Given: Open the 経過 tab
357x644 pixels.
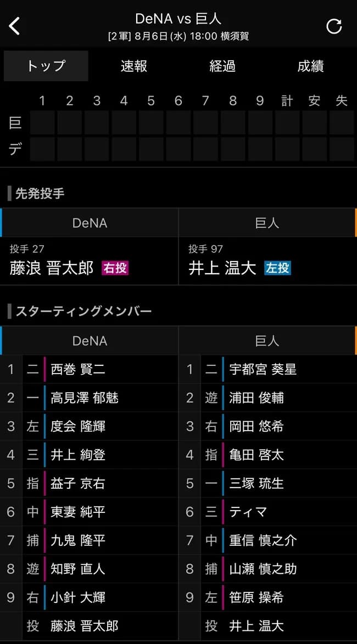Looking at the screenshot, I should (222, 66).
